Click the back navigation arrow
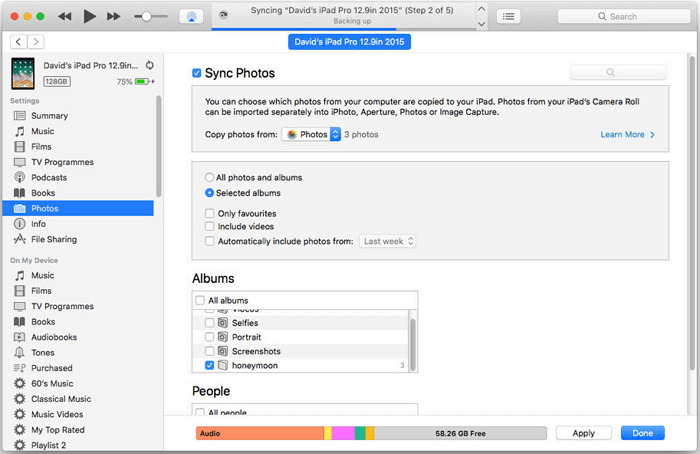Image resolution: width=700 pixels, height=454 pixels. [19, 42]
